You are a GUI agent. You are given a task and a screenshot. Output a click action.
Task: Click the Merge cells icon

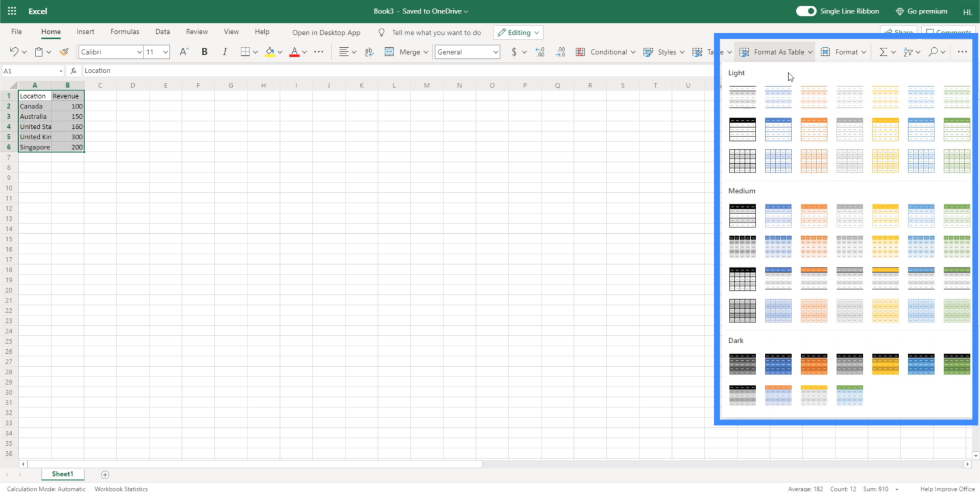(x=389, y=52)
